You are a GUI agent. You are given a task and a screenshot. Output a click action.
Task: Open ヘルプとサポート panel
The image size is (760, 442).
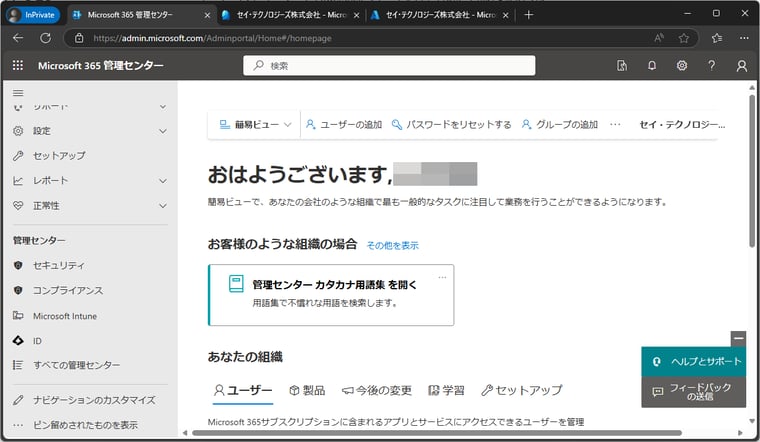(x=693, y=362)
